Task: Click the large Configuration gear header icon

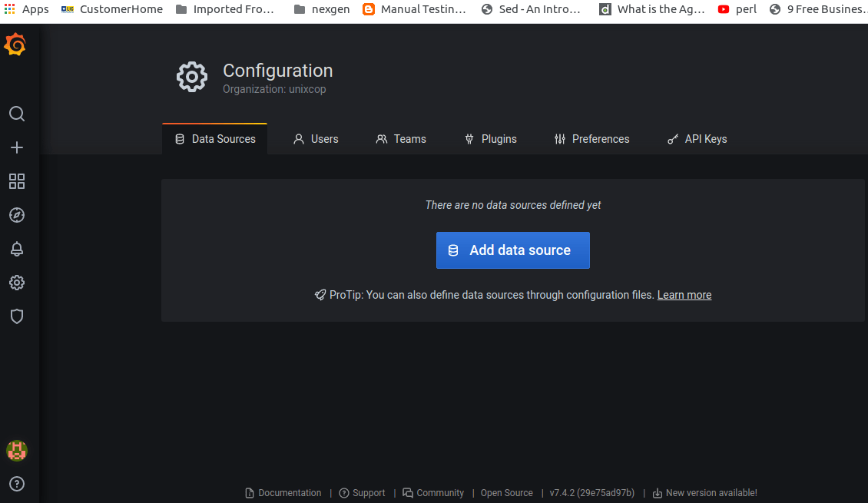Action: pyautogui.click(x=191, y=76)
